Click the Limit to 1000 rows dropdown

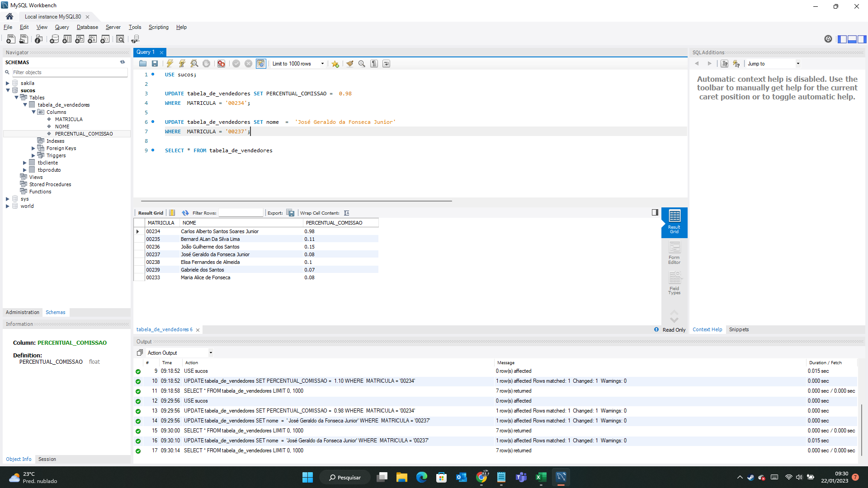[297, 64]
